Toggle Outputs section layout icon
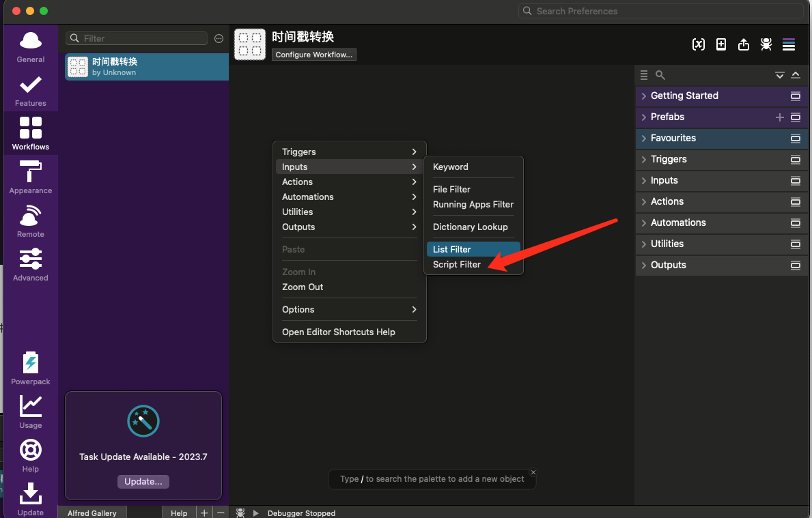Viewport: 812px width, 518px height. click(x=796, y=265)
